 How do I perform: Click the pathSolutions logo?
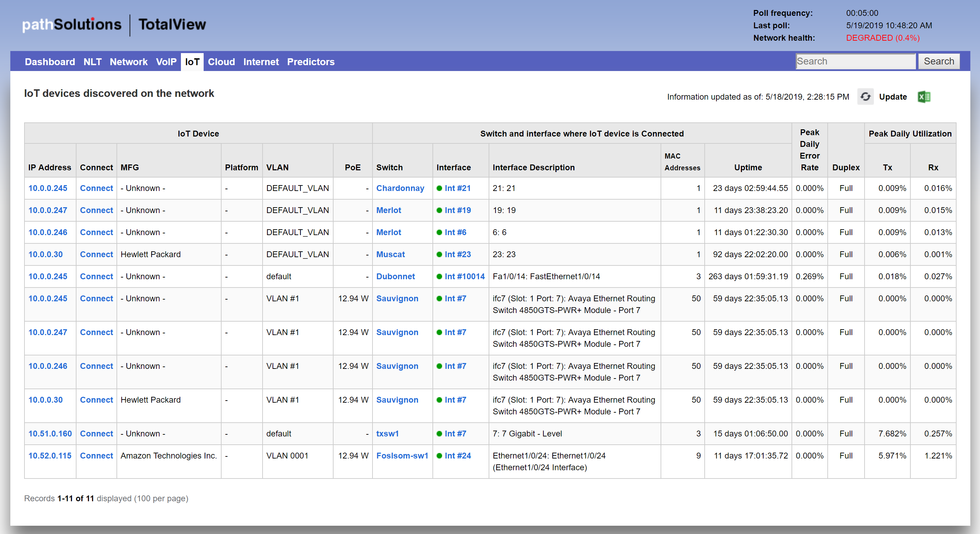(x=72, y=25)
